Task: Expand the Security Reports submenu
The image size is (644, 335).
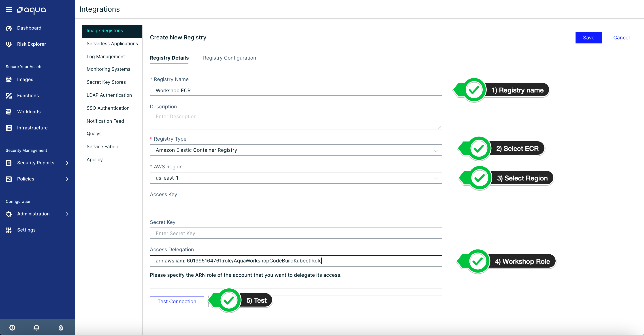Action: 67,163
